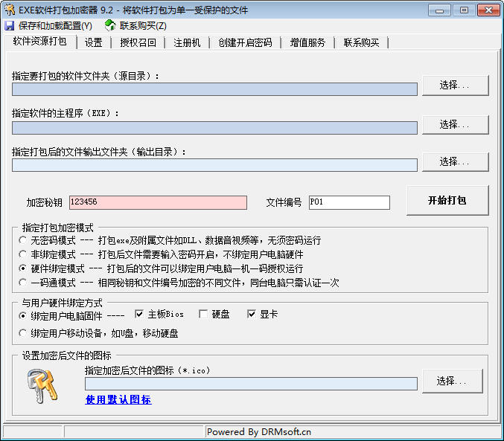
Task: Focus the source folder path field
Action: [x=214, y=89]
